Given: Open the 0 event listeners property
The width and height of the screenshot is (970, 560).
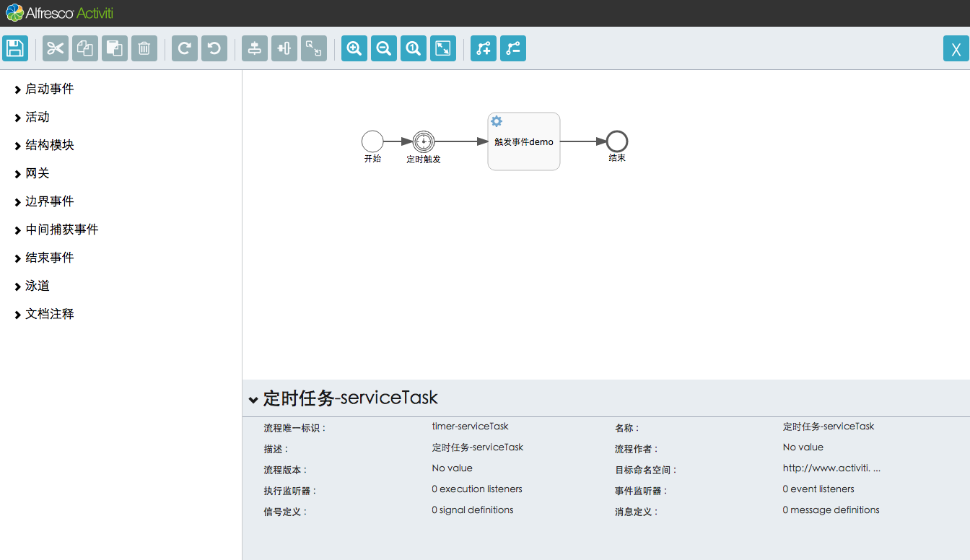Looking at the screenshot, I should coord(818,489).
